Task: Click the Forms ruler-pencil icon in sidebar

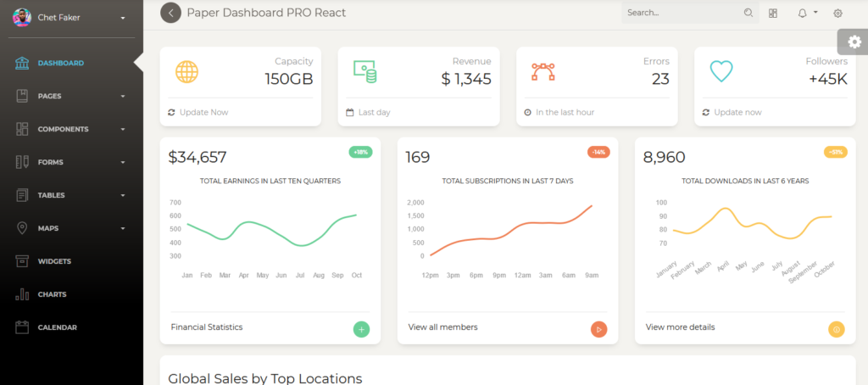Action: click(x=22, y=162)
